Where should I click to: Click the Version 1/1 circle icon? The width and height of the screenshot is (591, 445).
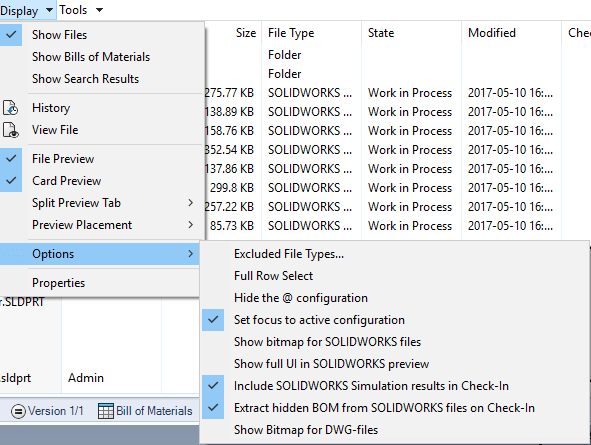click(x=18, y=411)
